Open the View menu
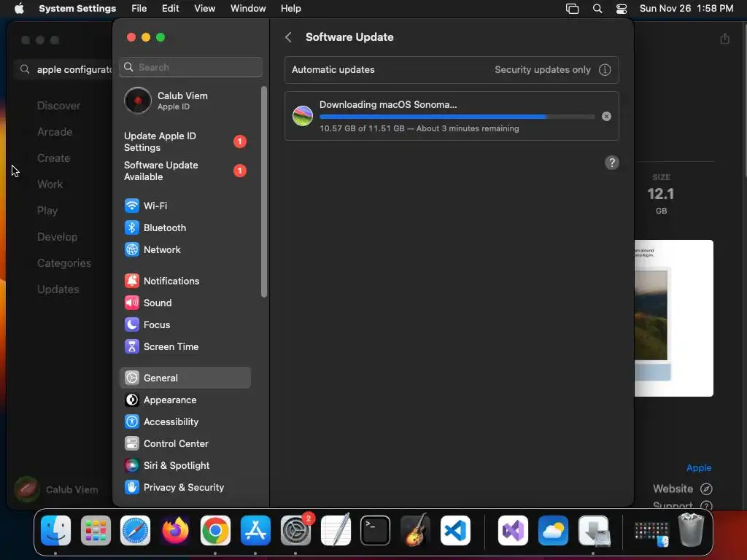 (204, 9)
